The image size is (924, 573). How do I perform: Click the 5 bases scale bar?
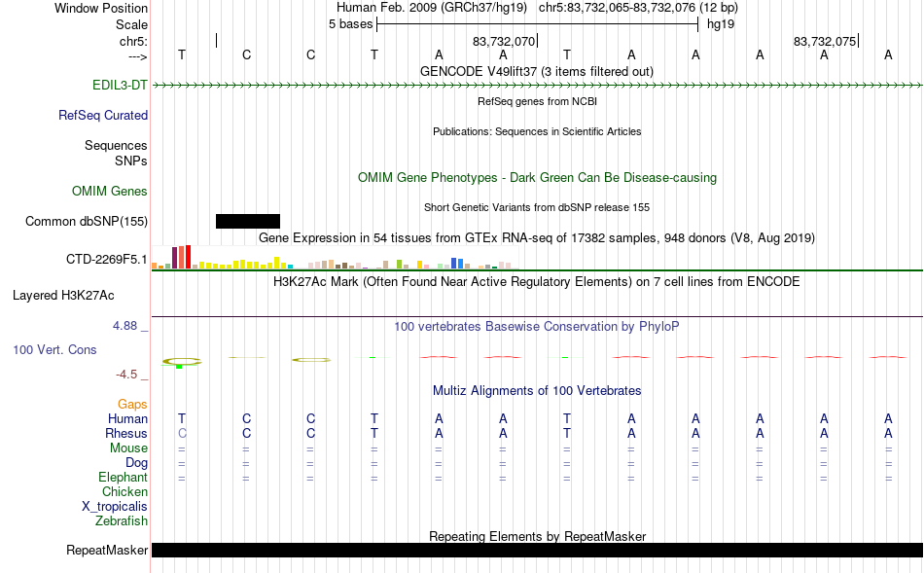pos(538,24)
